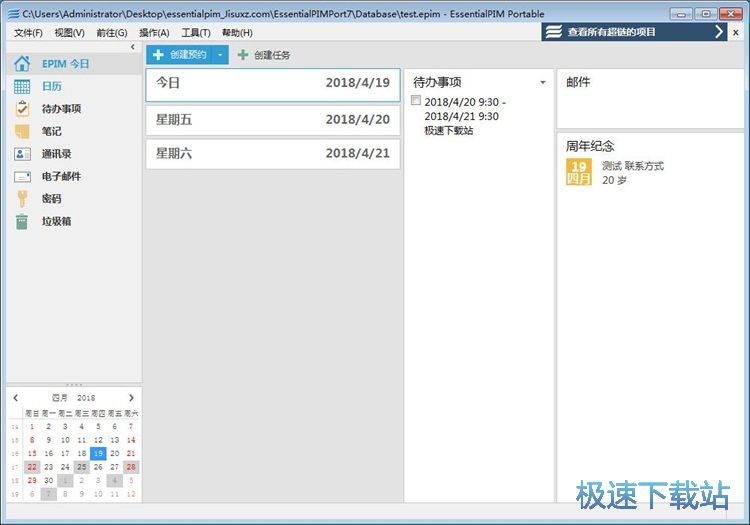Viewport: 750px width, 525px height.
Task: Select the 星期六 2018/4/21 day card
Action: tap(273, 154)
